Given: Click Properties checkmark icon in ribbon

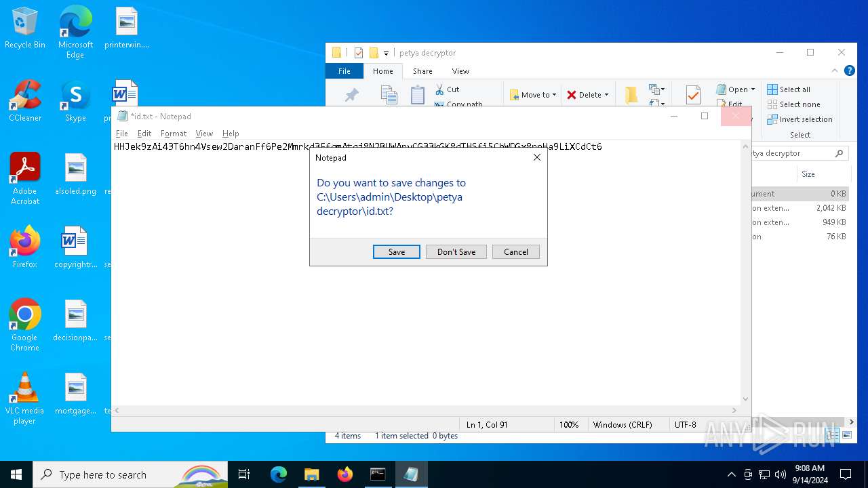Looking at the screenshot, I should [x=693, y=95].
